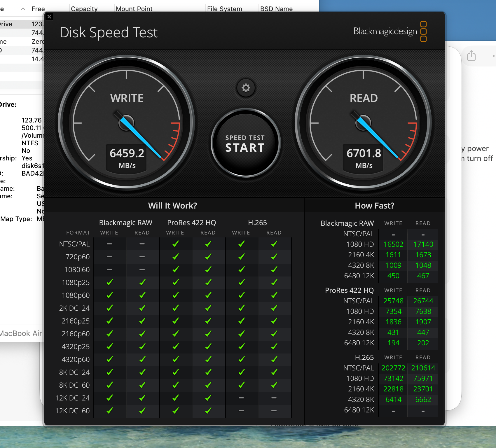Select the 6459.2 MB/s write readout
Image resolution: width=496 pixels, height=448 pixels.
[x=127, y=158]
